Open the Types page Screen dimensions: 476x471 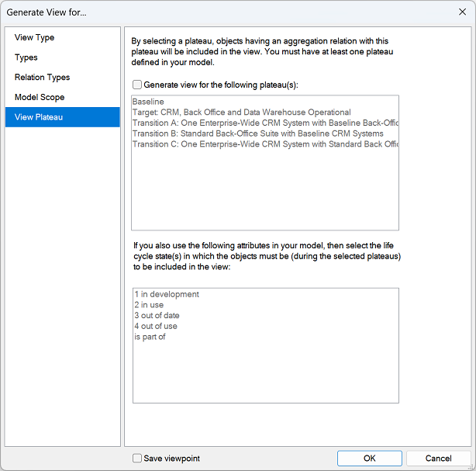pyautogui.click(x=26, y=57)
